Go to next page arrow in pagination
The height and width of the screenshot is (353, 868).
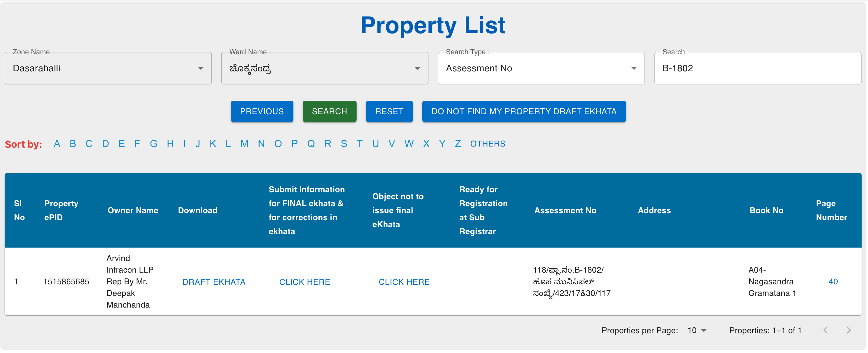pos(849,330)
